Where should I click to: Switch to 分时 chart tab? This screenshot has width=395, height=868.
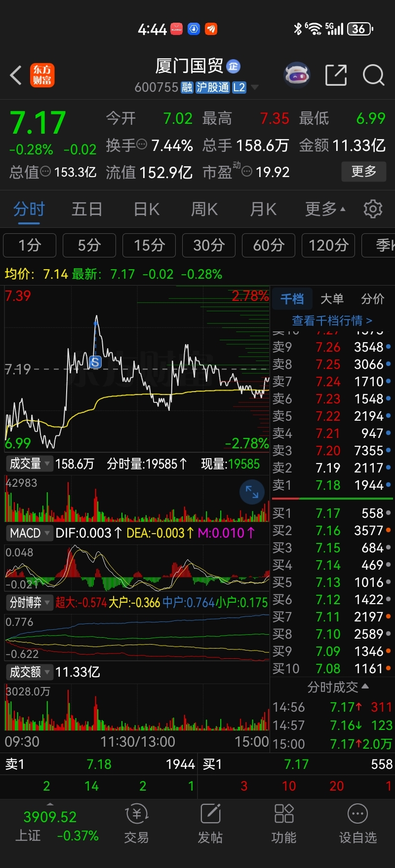pyautogui.click(x=29, y=209)
